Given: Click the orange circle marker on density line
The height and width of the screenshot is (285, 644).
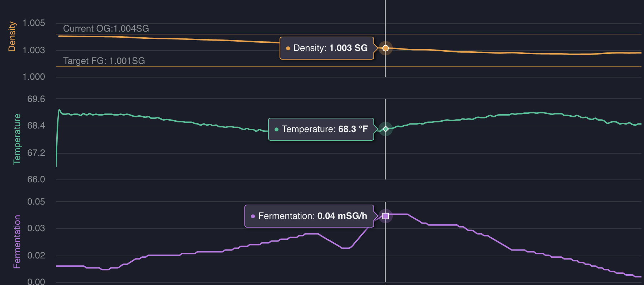Looking at the screenshot, I should point(385,48).
